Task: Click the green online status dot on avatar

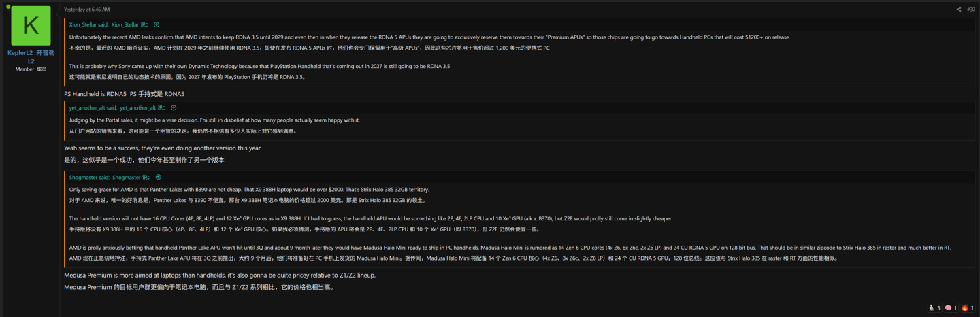Action: [x=8, y=7]
